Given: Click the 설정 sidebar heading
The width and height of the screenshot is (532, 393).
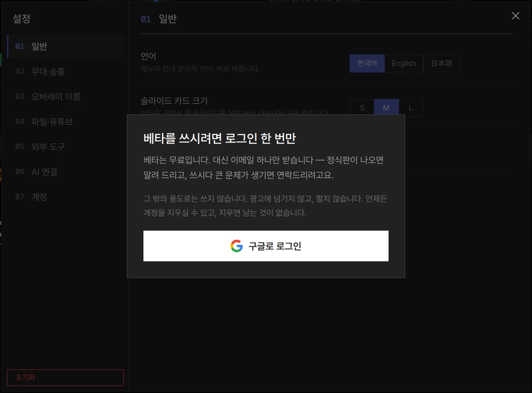Looking at the screenshot, I should (x=22, y=18).
